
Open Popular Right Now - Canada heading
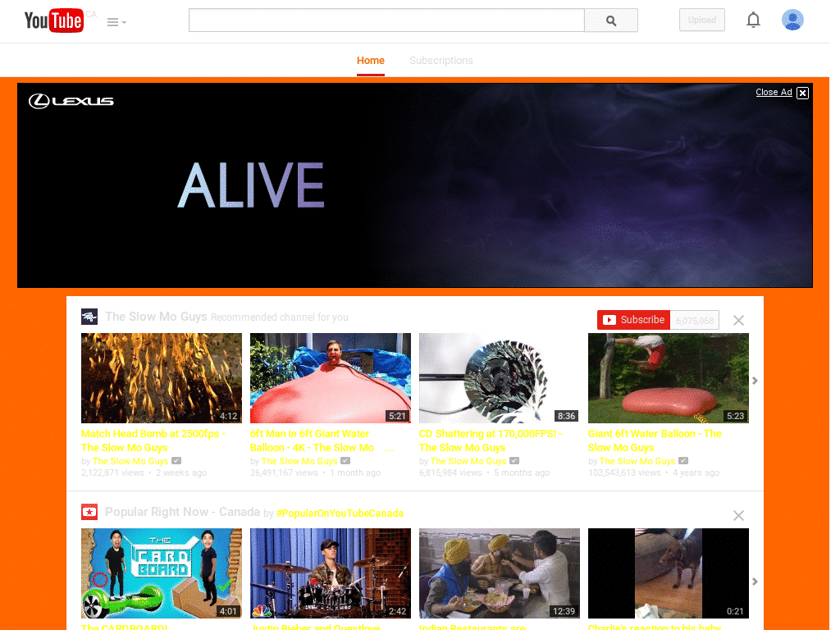pos(182,512)
